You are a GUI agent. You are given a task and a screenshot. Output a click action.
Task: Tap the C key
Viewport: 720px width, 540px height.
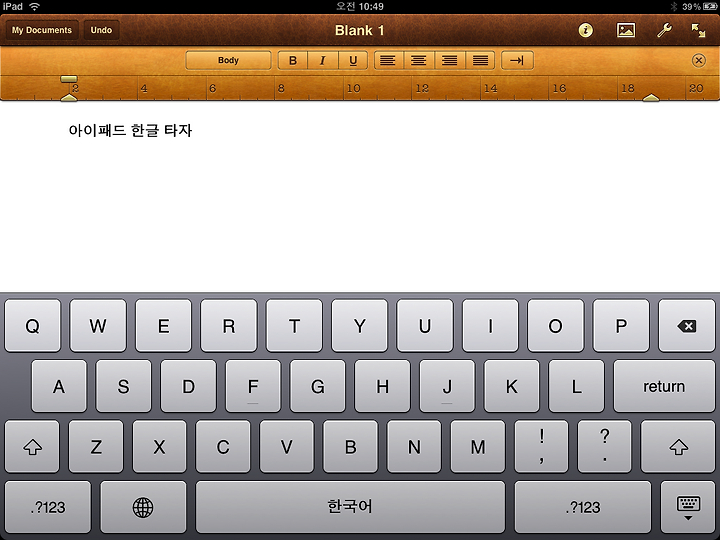click(223, 446)
